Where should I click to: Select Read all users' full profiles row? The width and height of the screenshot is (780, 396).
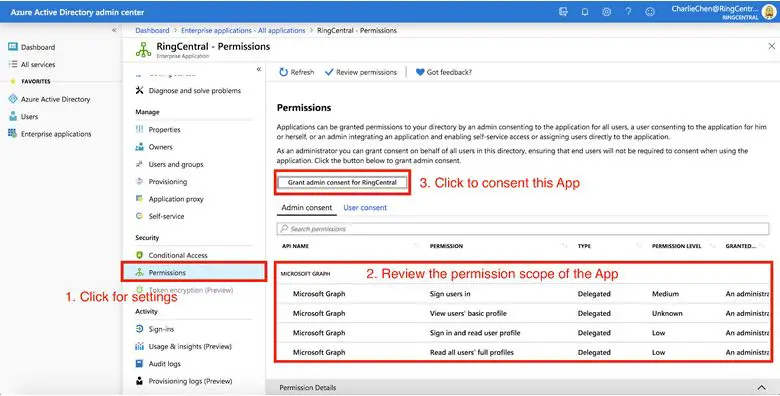pyautogui.click(x=523, y=352)
